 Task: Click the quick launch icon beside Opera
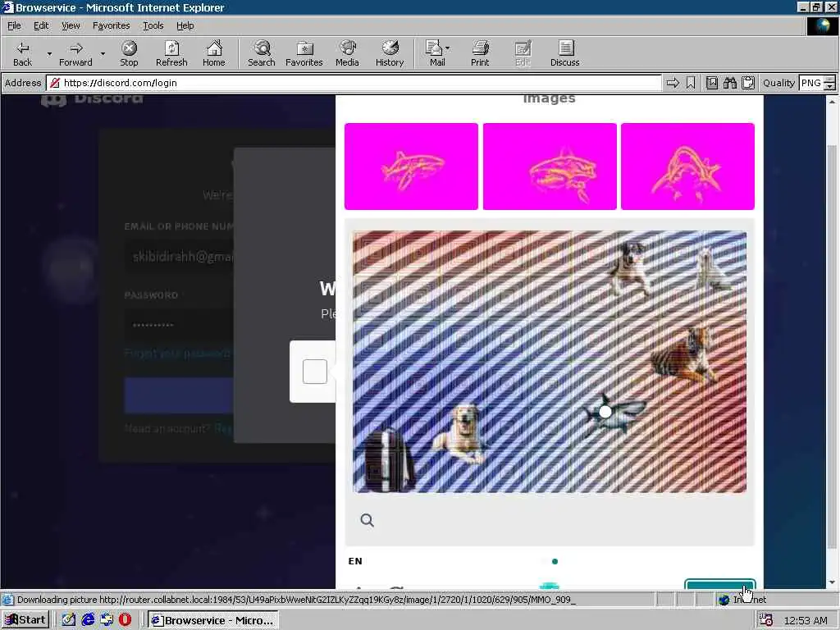106,620
